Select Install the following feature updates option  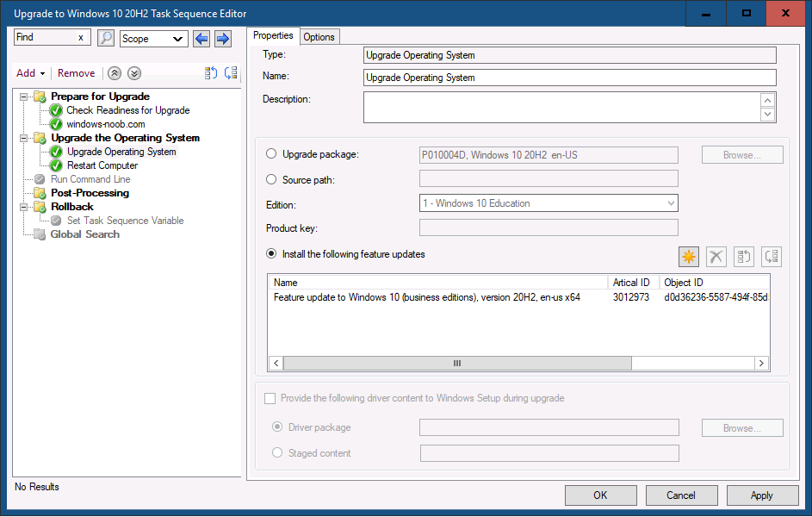pyautogui.click(x=271, y=254)
